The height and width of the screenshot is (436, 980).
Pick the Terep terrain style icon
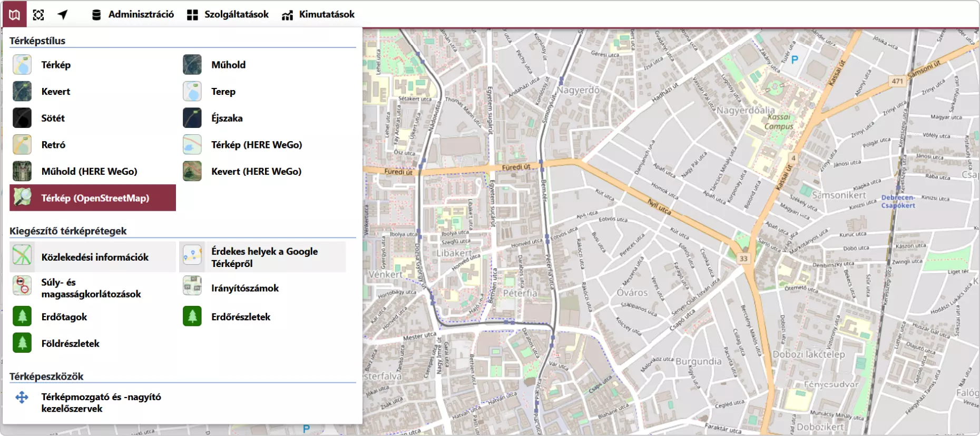pyautogui.click(x=192, y=92)
